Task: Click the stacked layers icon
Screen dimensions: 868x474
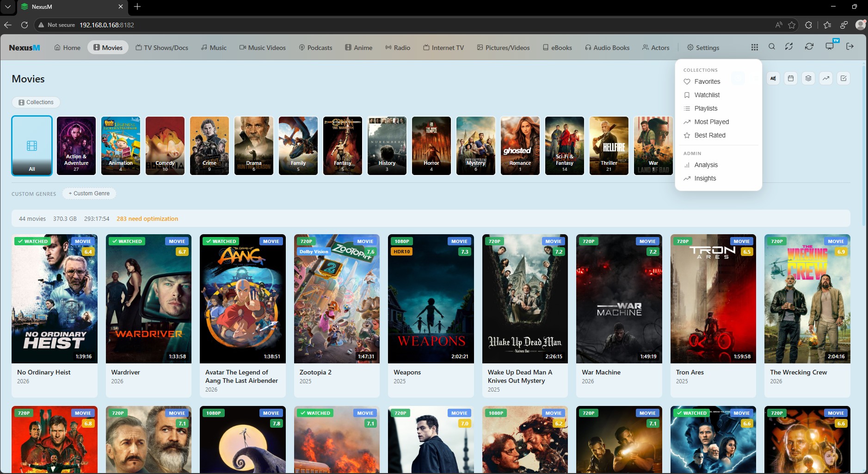Action: (x=808, y=78)
